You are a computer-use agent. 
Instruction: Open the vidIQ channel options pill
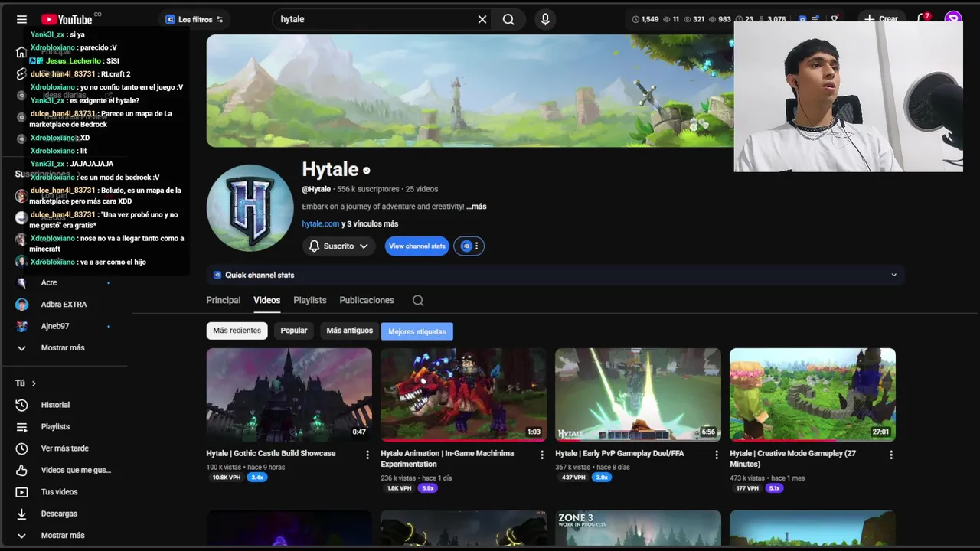(469, 246)
